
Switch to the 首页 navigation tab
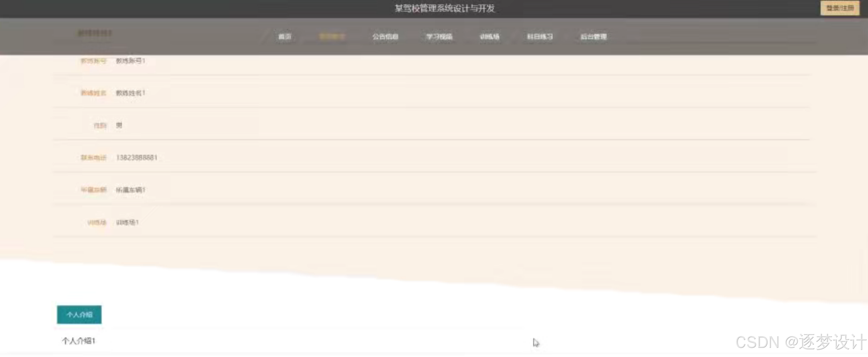285,36
